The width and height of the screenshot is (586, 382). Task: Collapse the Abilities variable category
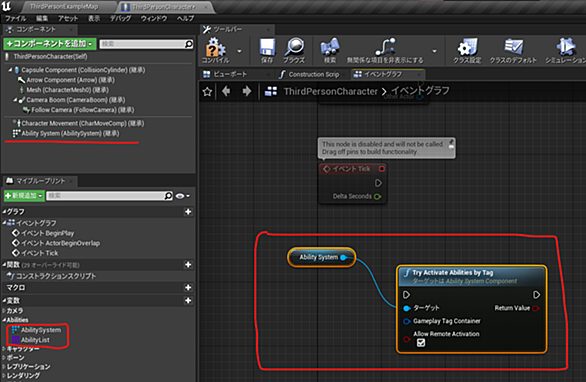[4, 320]
